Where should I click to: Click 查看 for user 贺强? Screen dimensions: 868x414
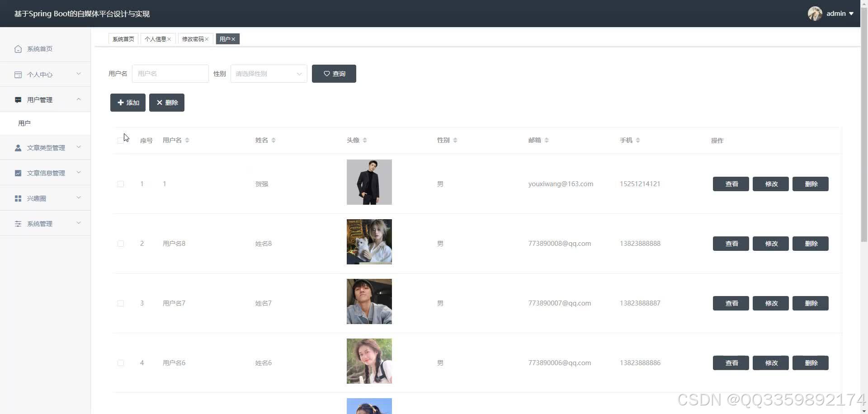coord(731,184)
